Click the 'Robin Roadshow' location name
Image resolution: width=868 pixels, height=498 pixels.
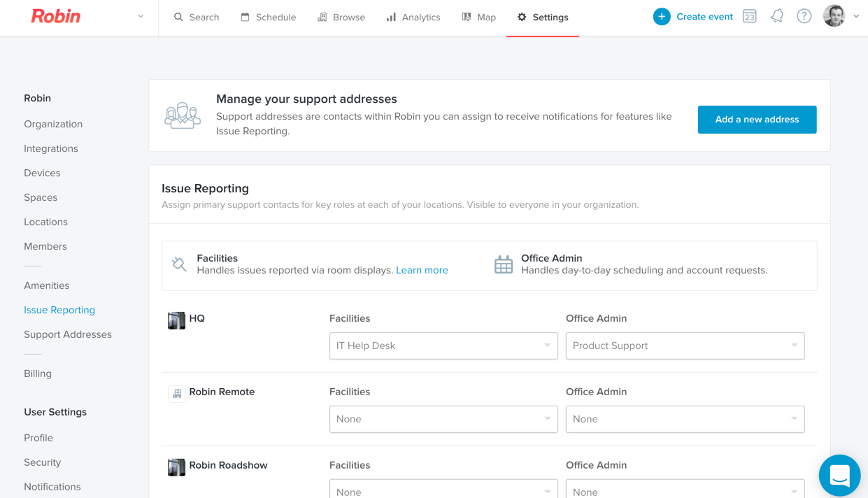(x=228, y=465)
